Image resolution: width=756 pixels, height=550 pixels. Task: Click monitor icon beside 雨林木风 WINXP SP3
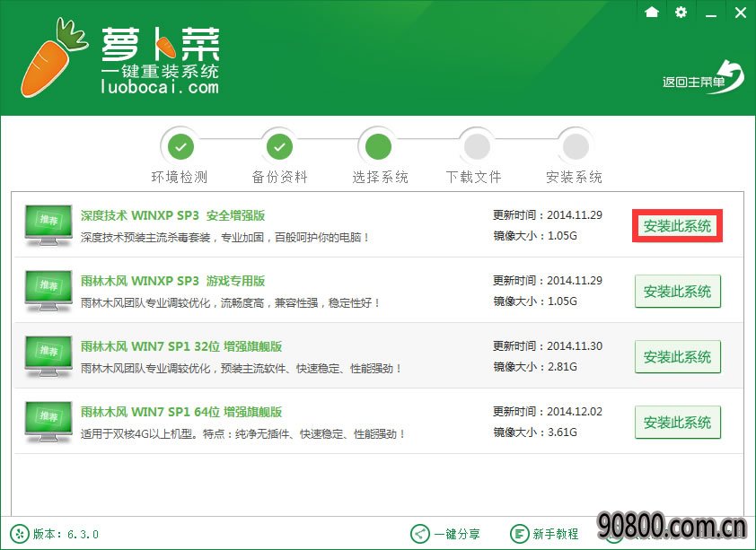[x=48, y=291]
